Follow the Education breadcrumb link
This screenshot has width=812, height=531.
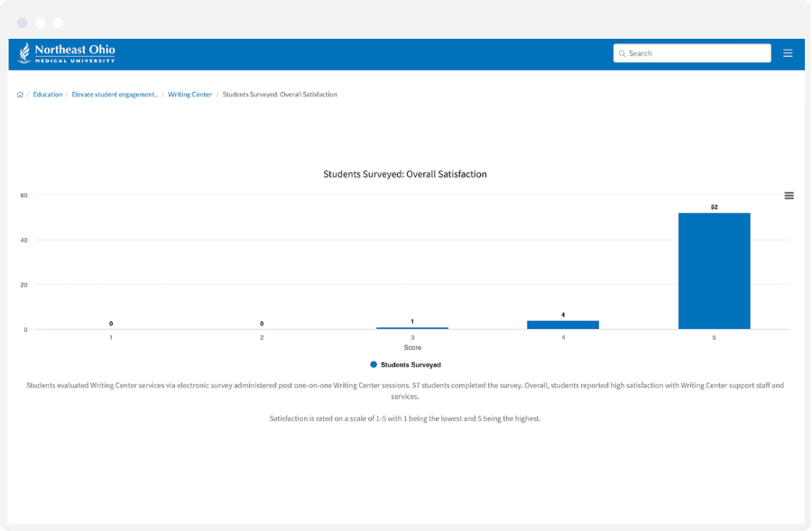point(47,94)
